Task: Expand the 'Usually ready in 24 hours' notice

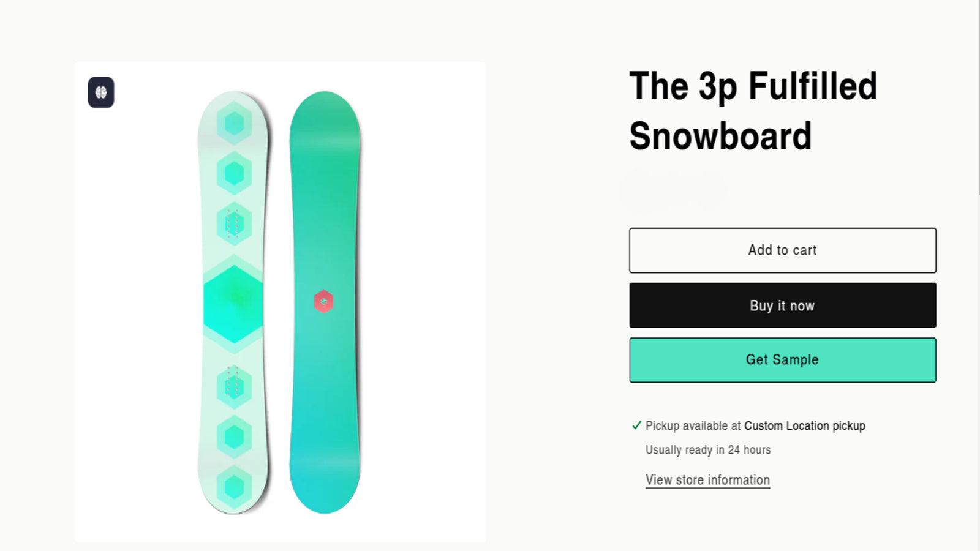Action: point(708,449)
